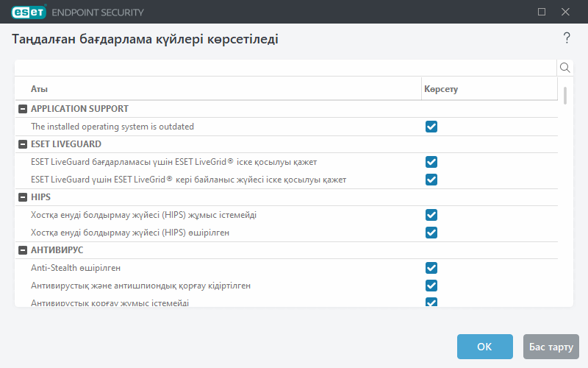Select 'ESET LiveGuard үшін ESET LiveGrid кері байланыс' row
Viewport: 588px width, 368px height.
pyautogui.click(x=188, y=180)
